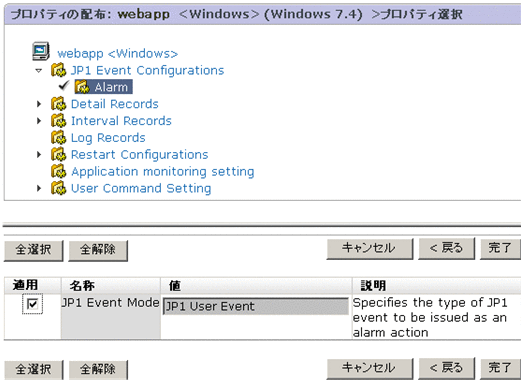This screenshot has height=383, width=524.
Task: Click the プロパティの配布 title bar text
Action: pyautogui.click(x=237, y=14)
